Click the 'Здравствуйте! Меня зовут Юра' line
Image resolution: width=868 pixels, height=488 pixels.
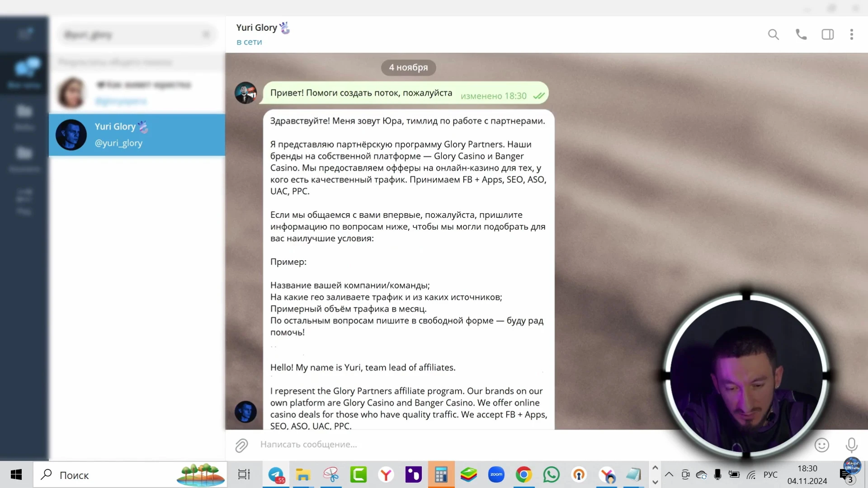tap(407, 121)
